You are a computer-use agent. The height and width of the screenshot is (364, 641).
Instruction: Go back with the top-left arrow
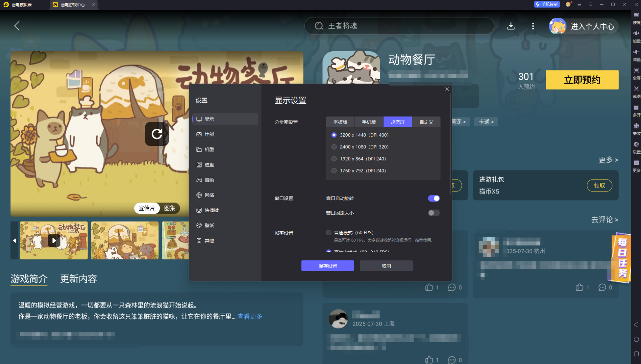[x=17, y=26]
